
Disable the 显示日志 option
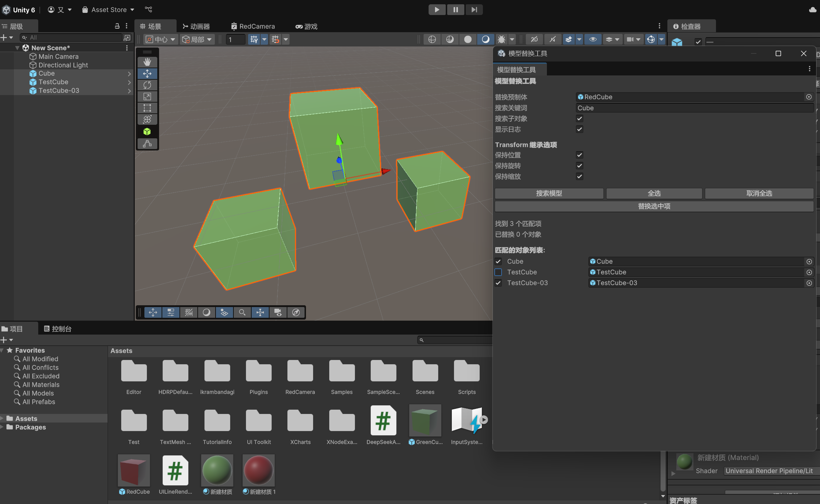tap(579, 129)
